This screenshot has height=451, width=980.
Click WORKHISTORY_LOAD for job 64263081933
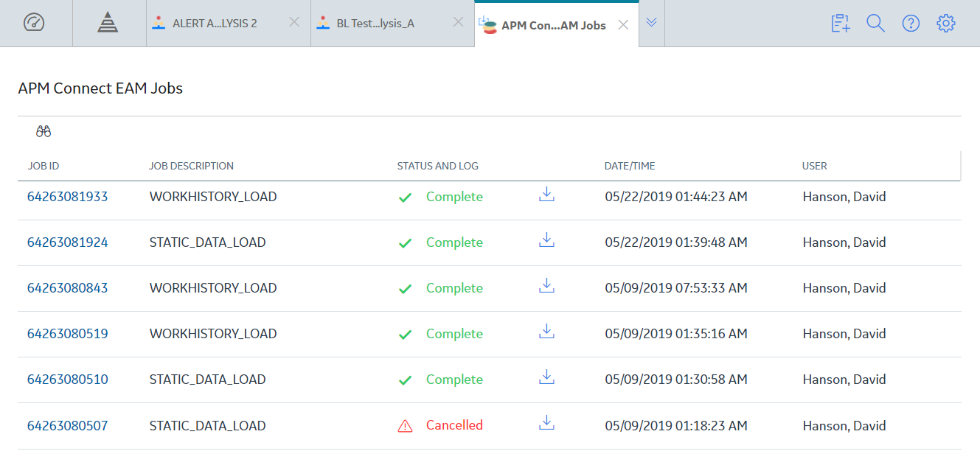(x=213, y=197)
